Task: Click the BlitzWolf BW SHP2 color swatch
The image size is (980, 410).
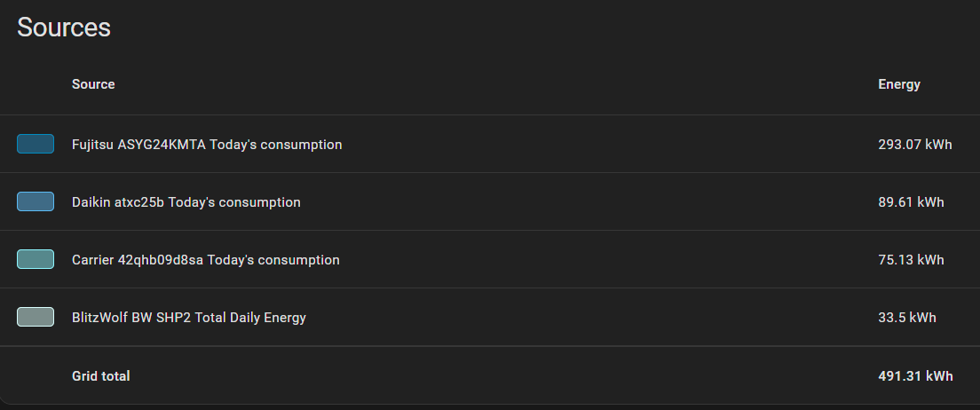Action: point(35,317)
